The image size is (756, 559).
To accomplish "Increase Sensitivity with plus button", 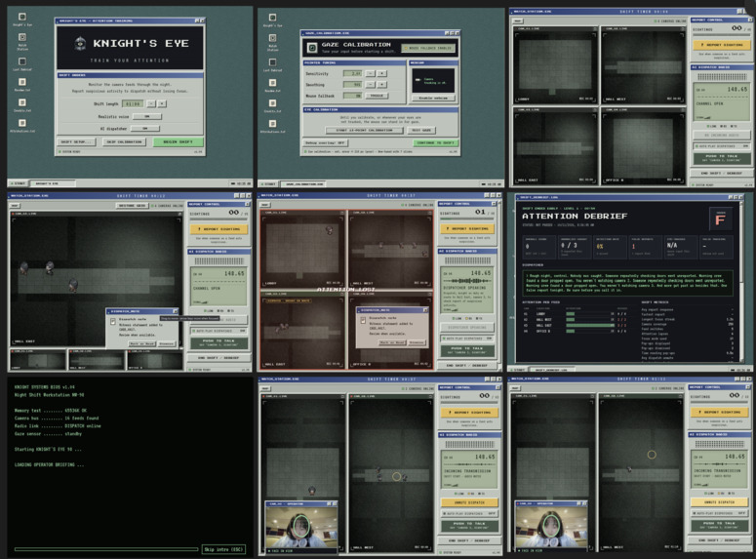I will (381, 74).
